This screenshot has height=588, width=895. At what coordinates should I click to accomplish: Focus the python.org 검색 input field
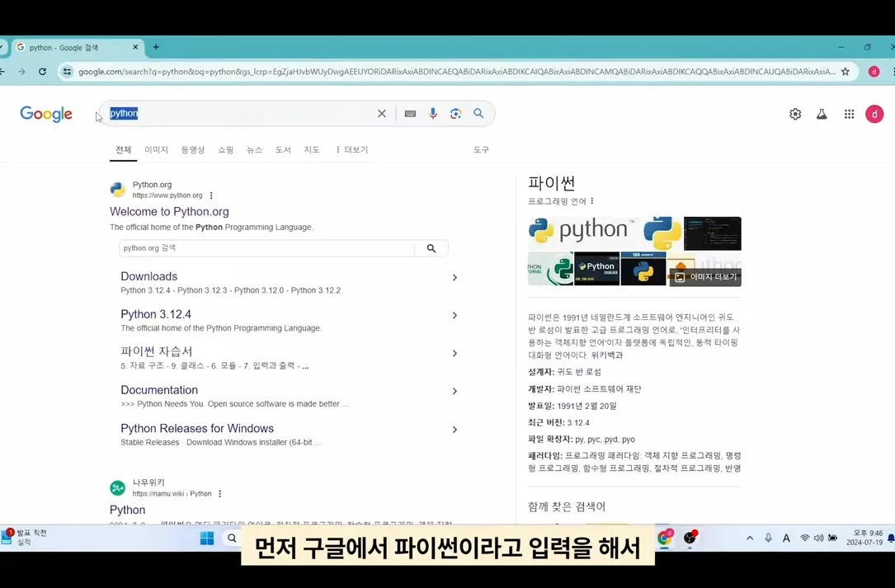266,248
